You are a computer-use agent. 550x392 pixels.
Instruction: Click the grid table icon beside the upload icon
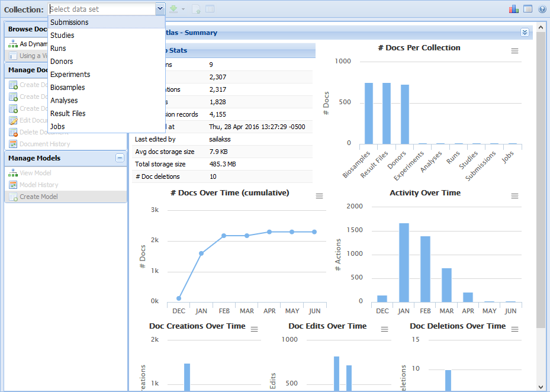tap(210, 9)
